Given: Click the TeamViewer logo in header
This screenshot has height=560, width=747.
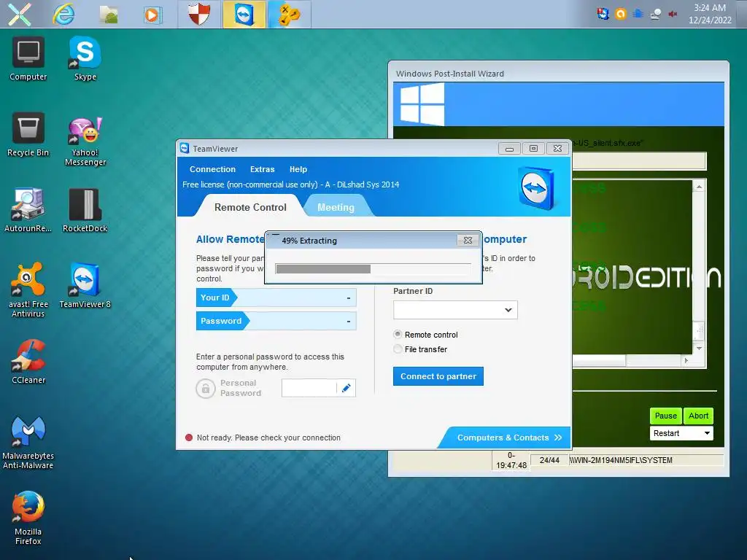Looking at the screenshot, I should (537, 188).
